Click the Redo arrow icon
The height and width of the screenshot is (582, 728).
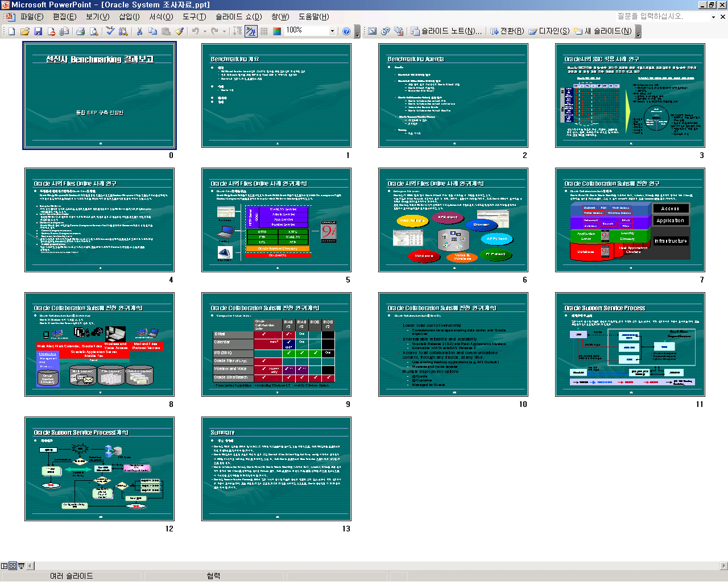point(215,31)
